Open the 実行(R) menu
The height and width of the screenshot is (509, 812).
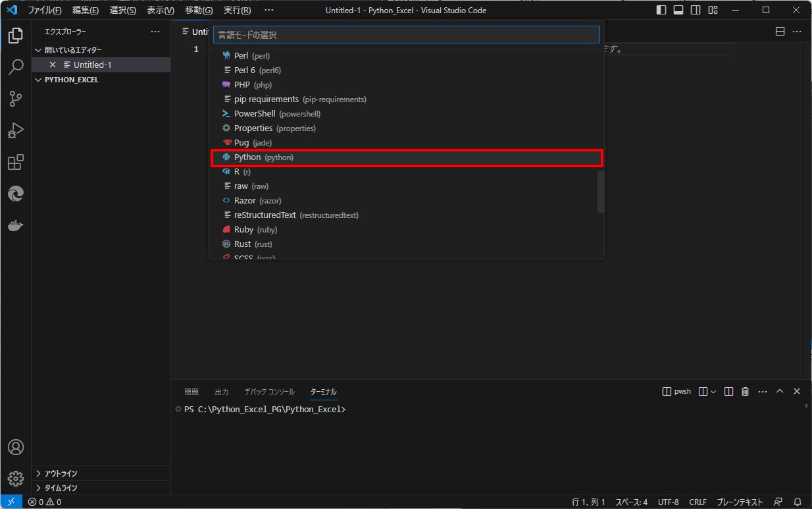pos(237,10)
